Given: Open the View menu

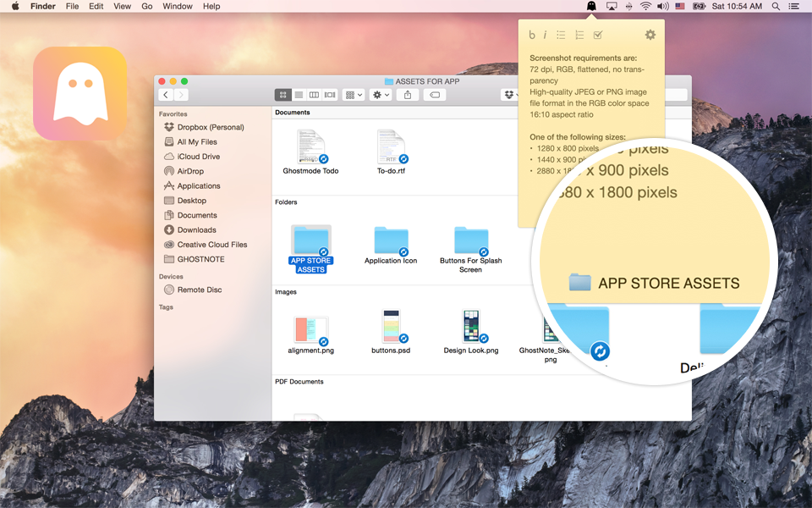Looking at the screenshot, I should click(122, 6).
